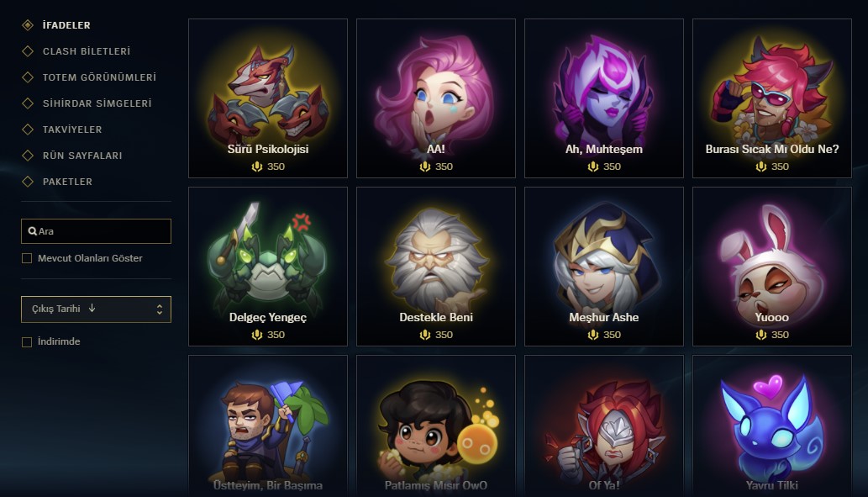The height and width of the screenshot is (497, 868).
Task: Toggle the sort direction arrow
Action: 92,308
